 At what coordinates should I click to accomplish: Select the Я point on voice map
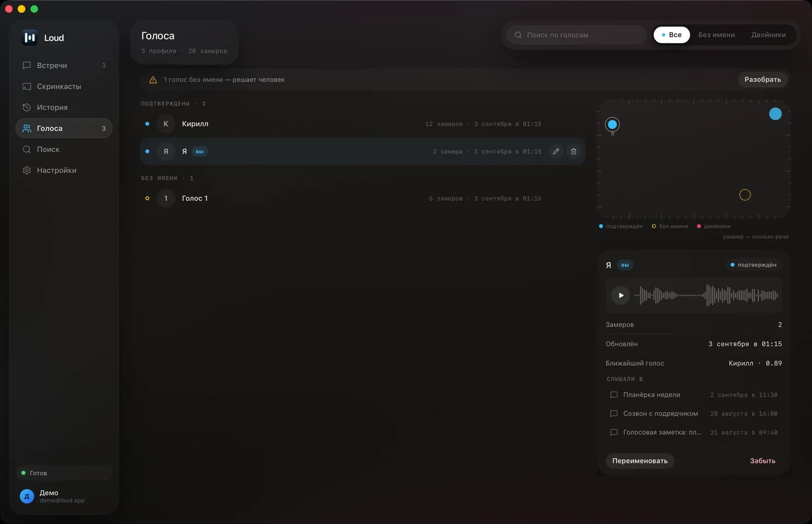pos(613,124)
